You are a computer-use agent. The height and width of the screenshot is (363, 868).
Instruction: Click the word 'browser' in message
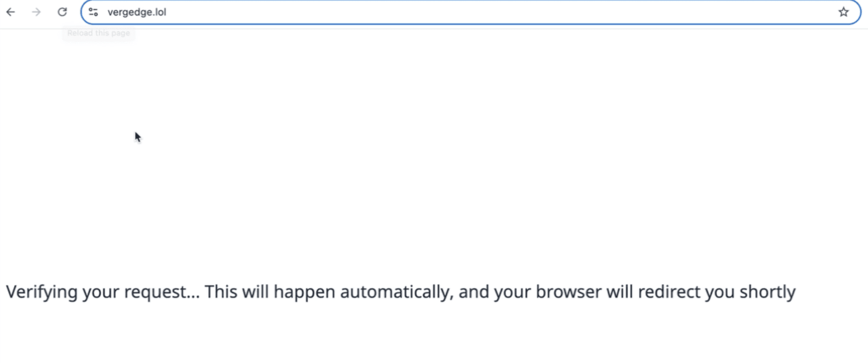(567, 292)
